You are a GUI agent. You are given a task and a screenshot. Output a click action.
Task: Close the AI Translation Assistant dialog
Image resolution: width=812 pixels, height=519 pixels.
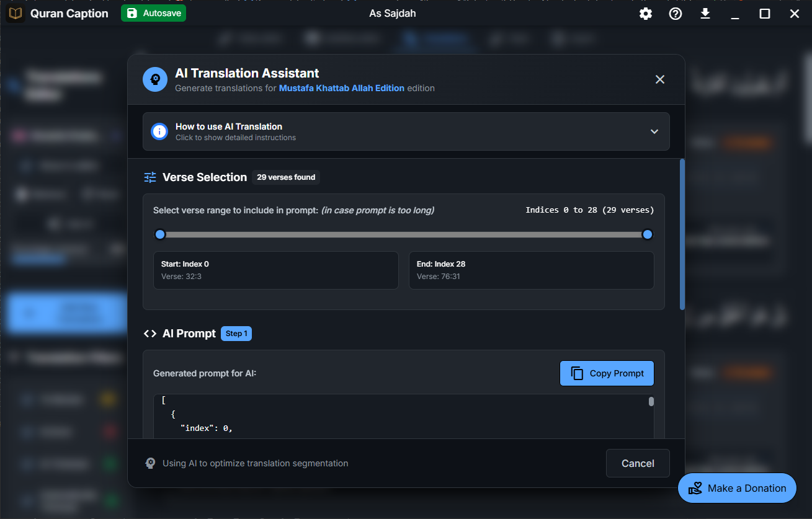click(x=660, y=79)
